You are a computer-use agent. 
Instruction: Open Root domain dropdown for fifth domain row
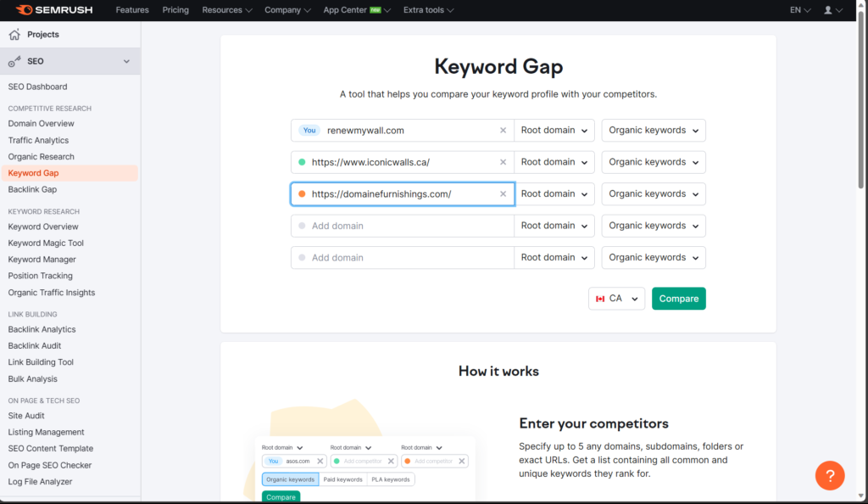pos(554,258)
